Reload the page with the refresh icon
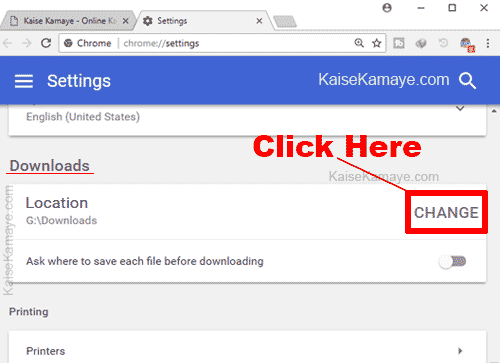Image resolution: width=500 pixels, height=363 pixels. tap(46, 43)
